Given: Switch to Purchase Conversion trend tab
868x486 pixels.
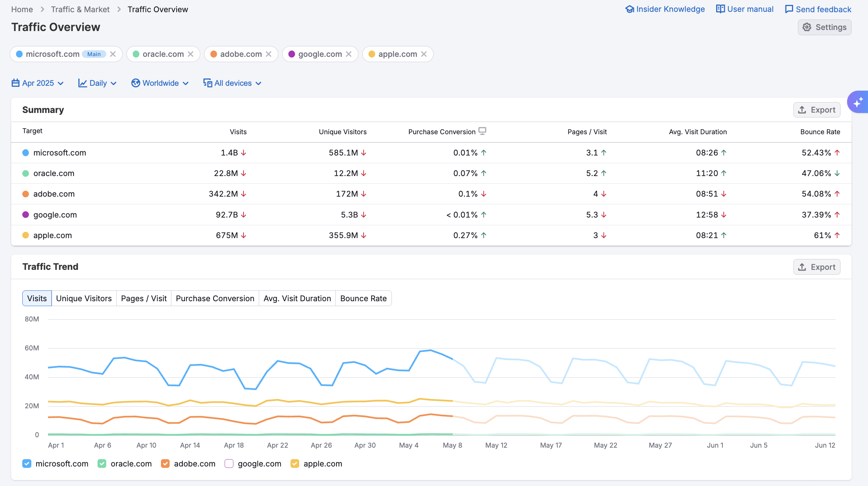Looking at the screenshot, I should [215, 298].
